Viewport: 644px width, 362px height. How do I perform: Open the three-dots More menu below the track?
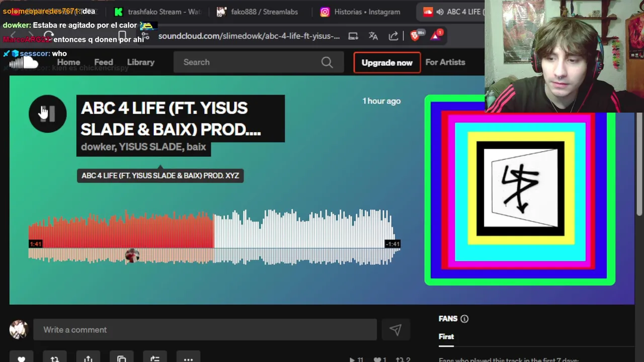(x=188, y=359)
